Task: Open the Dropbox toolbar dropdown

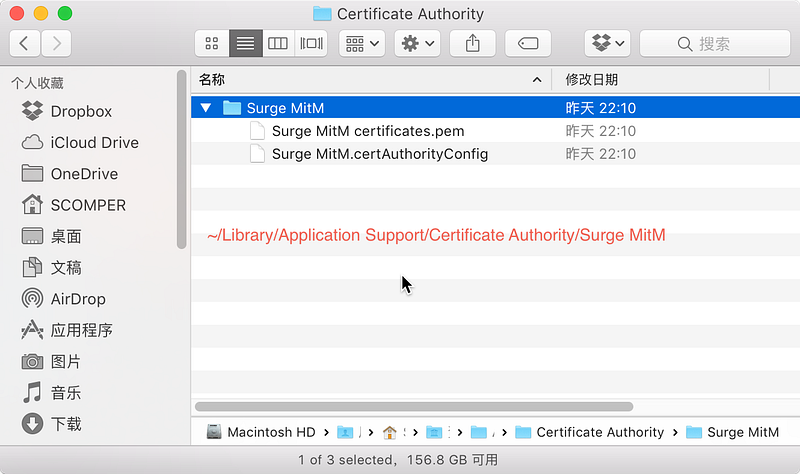Action: (x=608, y=43)
